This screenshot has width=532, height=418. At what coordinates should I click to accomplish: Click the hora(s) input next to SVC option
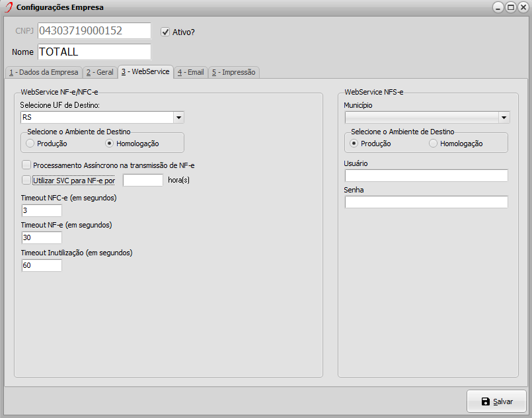click(x=143, y=179)
